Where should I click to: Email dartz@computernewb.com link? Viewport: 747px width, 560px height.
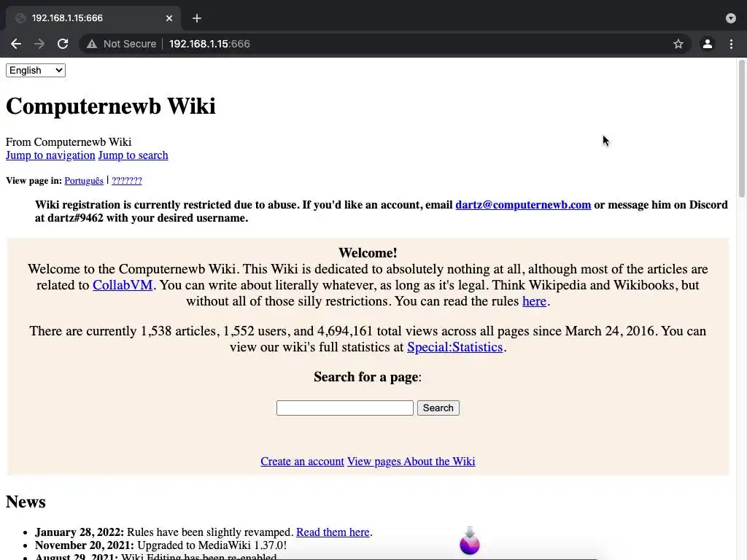[x=523, y=205]
